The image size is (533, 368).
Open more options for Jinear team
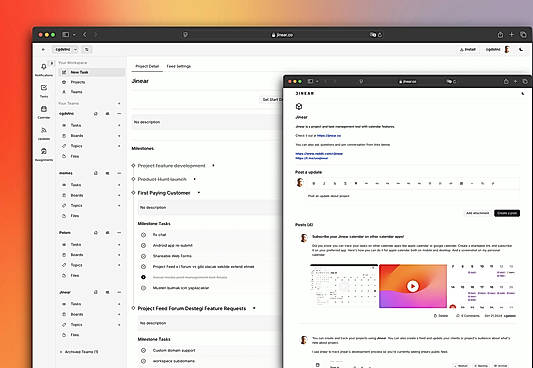119,292
